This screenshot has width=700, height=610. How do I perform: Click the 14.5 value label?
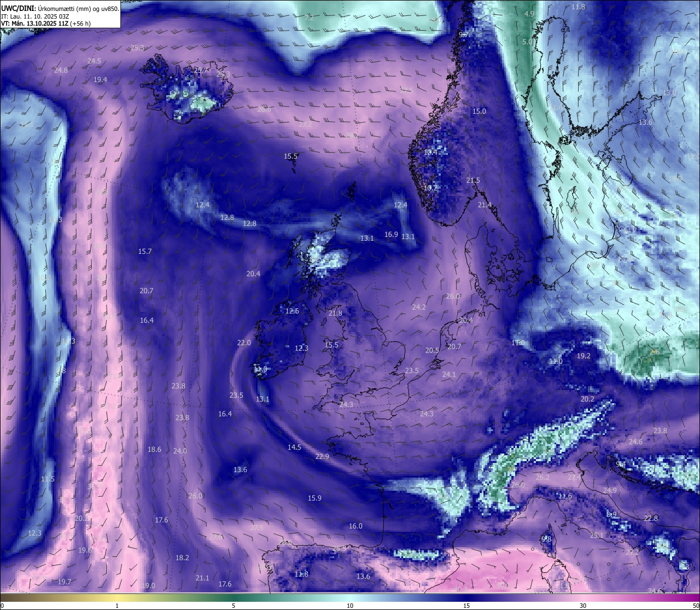294,447
